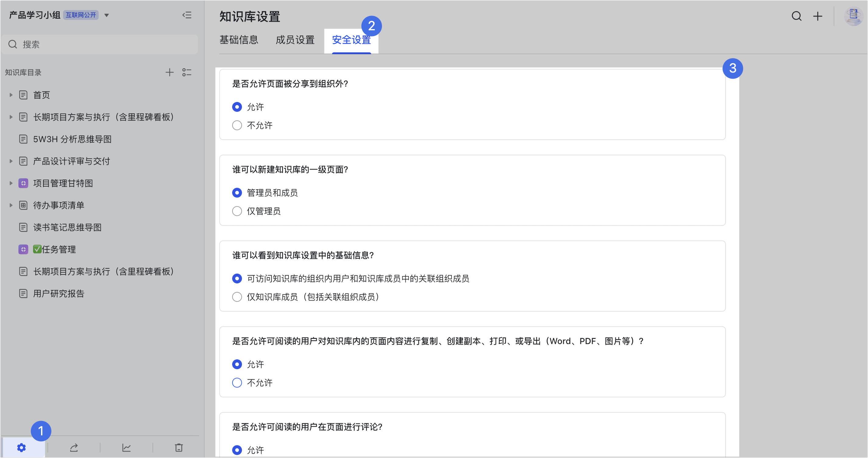Open the 5W3H 分析思维导图 page
This screenshot has width=868, height=458.
click(72, 139)
